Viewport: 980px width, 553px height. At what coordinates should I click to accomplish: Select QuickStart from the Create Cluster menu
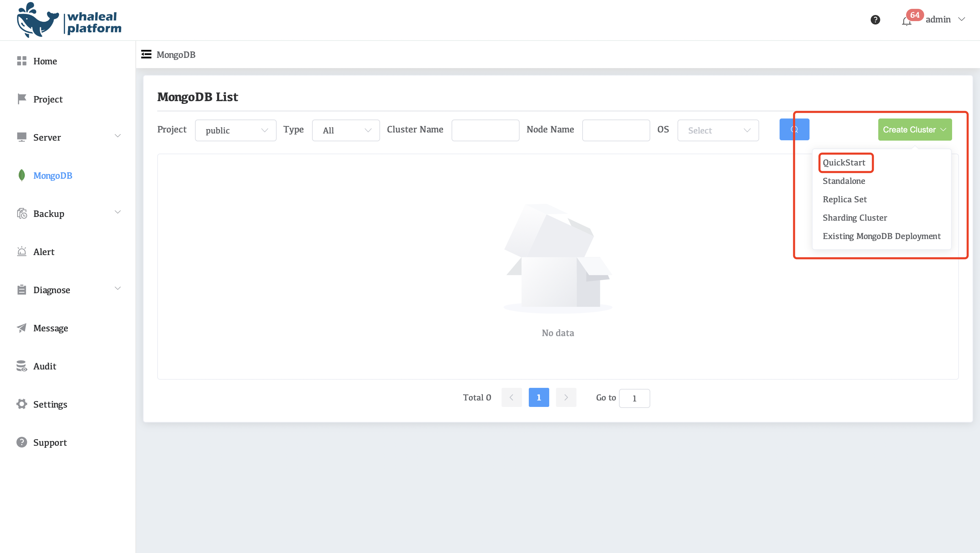tap(845, 162)
